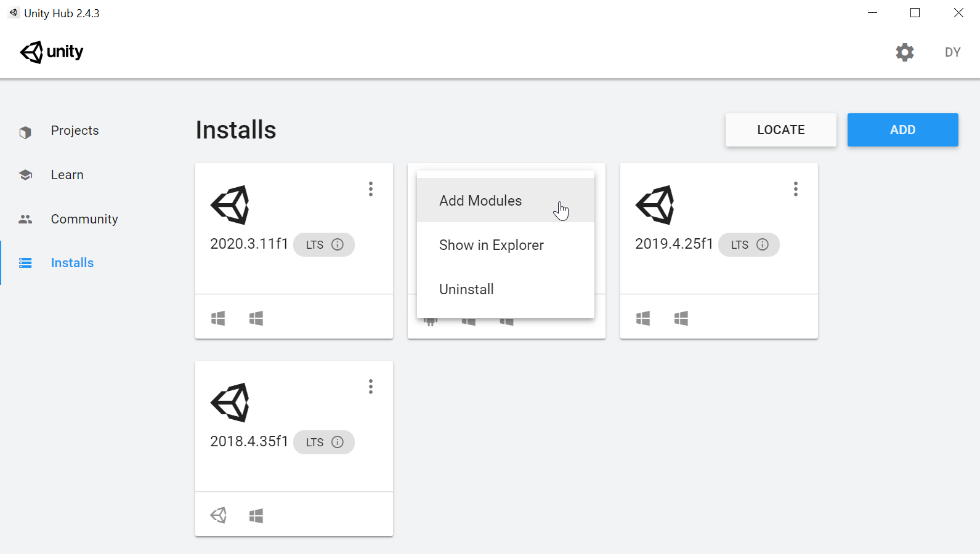Viewport: 980px width, 554px height.
Task: Click the LTS info icon next to 2019.4.25f1
Action: point(763,244)
